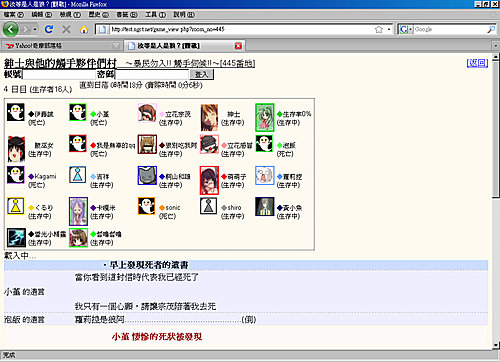Select the 汝等是人是狼 tab
Viewport: 500px width, 362px height.
point(184,46)
